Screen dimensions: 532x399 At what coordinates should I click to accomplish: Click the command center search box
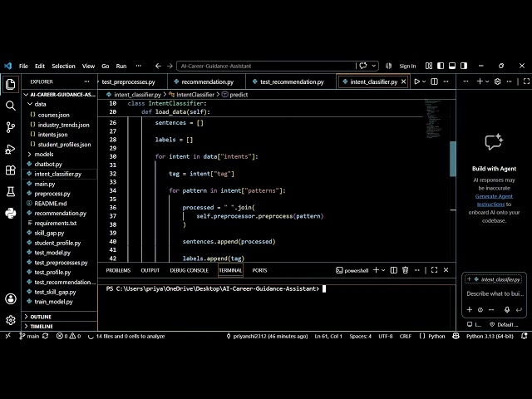coord(267,66)
